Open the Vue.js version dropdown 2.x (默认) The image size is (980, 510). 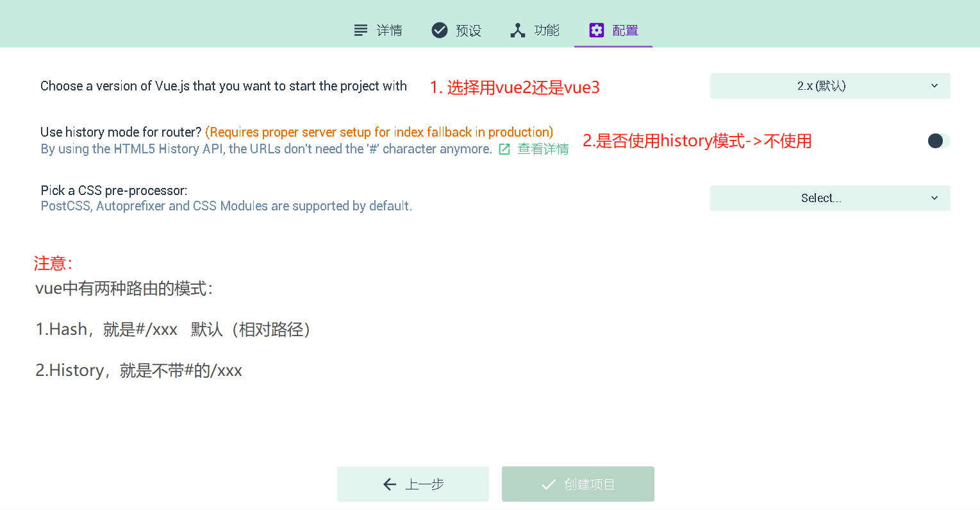pos(830,86)
